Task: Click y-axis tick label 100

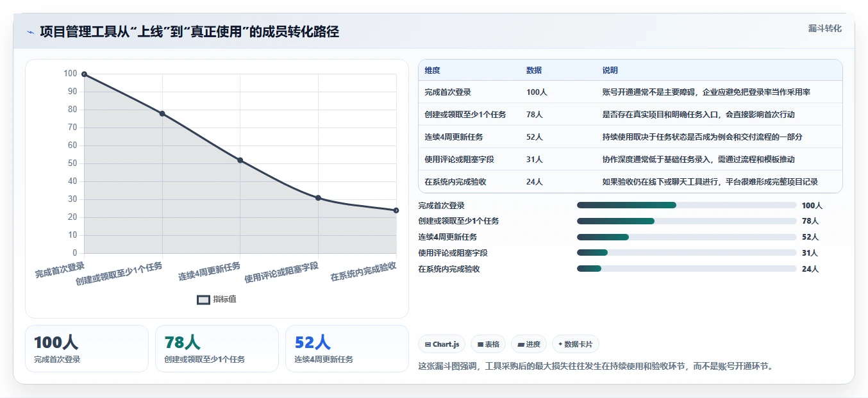Action: click(71, 74)
